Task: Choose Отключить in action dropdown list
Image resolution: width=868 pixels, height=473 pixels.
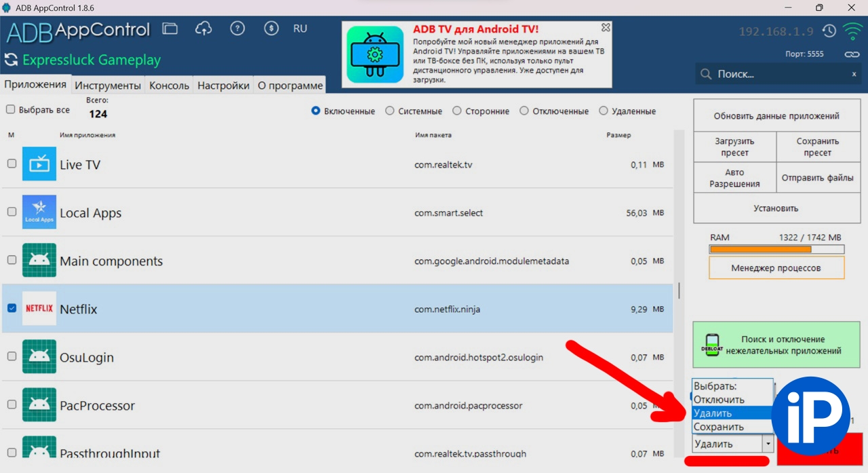Action: [732, 400]
